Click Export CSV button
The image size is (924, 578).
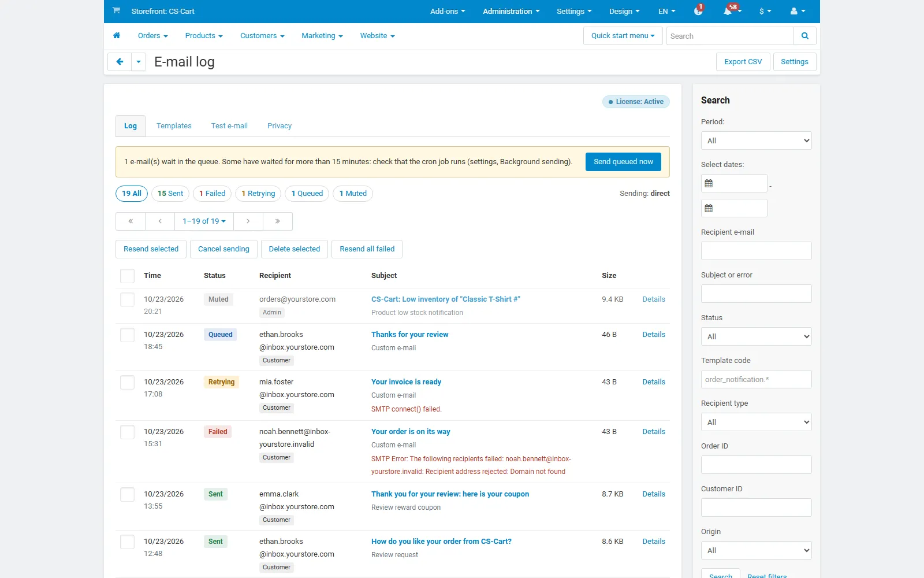pyautogui.click(x=743, y=62)
